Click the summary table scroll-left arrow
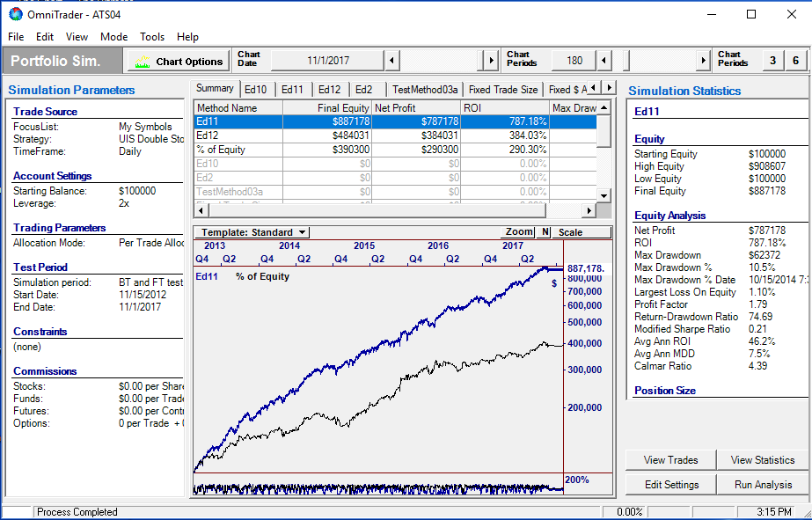The image size is (812, 520). pos(201,210)
